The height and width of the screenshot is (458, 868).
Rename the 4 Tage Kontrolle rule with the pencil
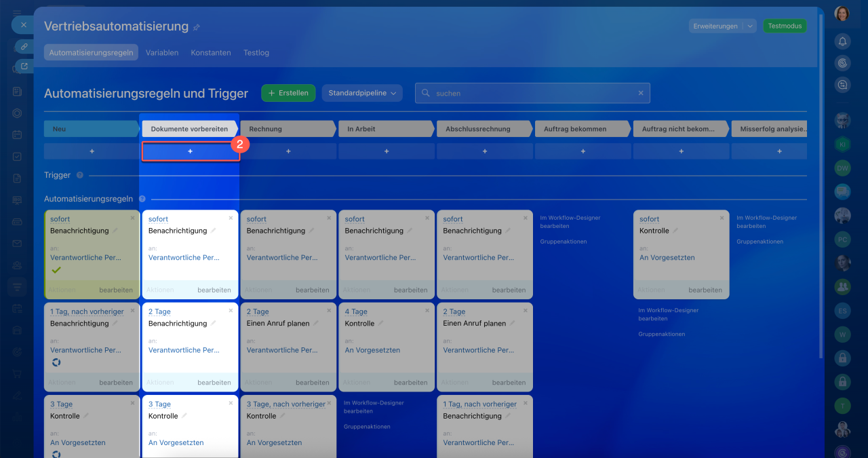(382, 324)
